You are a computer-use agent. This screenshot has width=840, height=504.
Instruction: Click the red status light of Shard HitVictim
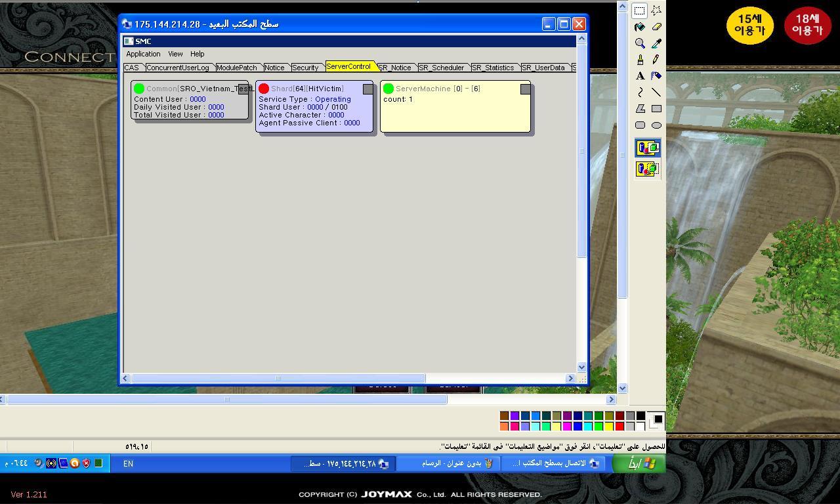(264, 89)
